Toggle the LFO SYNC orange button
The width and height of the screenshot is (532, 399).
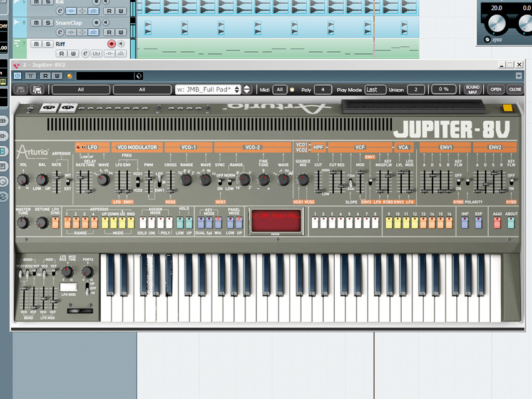[55, 223]
